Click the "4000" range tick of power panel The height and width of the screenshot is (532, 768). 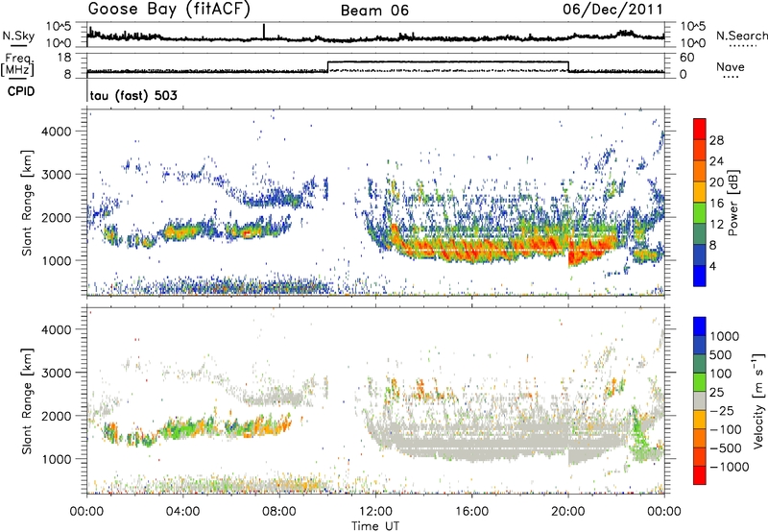[x=56, y=132]
